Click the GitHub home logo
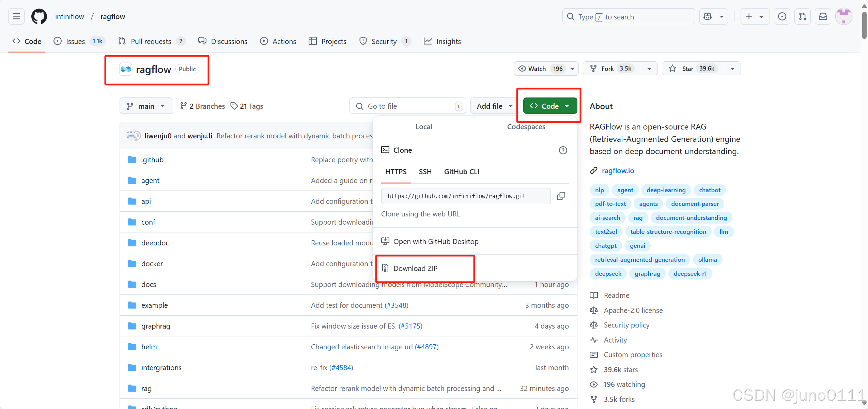This screenshot has height=409, width=868. pyautogui.click(x=39, y=16)
